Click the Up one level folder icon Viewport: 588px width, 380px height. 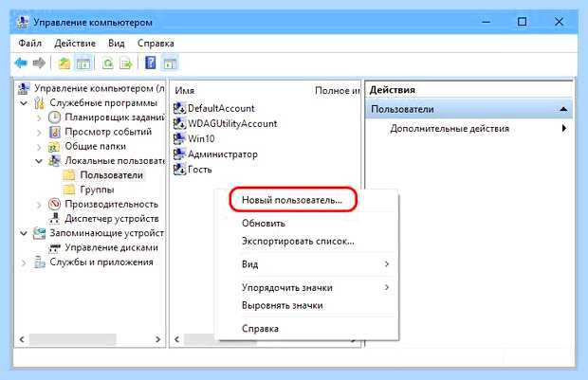(64, 63)
